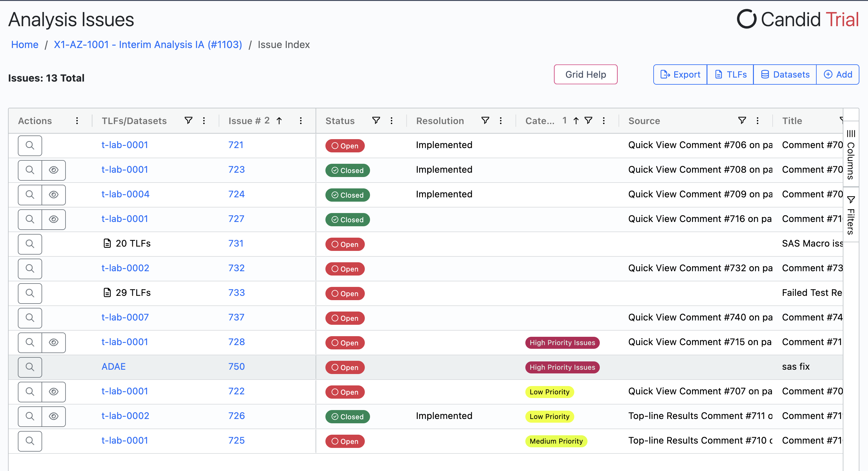Toggle eye view for issue 727
This screenshot has height=471, width=868.
coord(54,219)
